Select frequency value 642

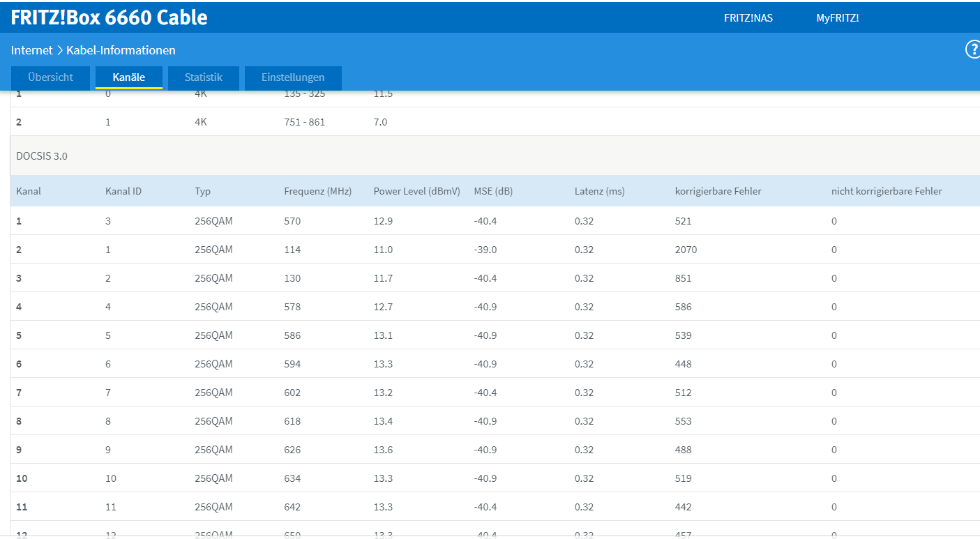click(292, 507)
